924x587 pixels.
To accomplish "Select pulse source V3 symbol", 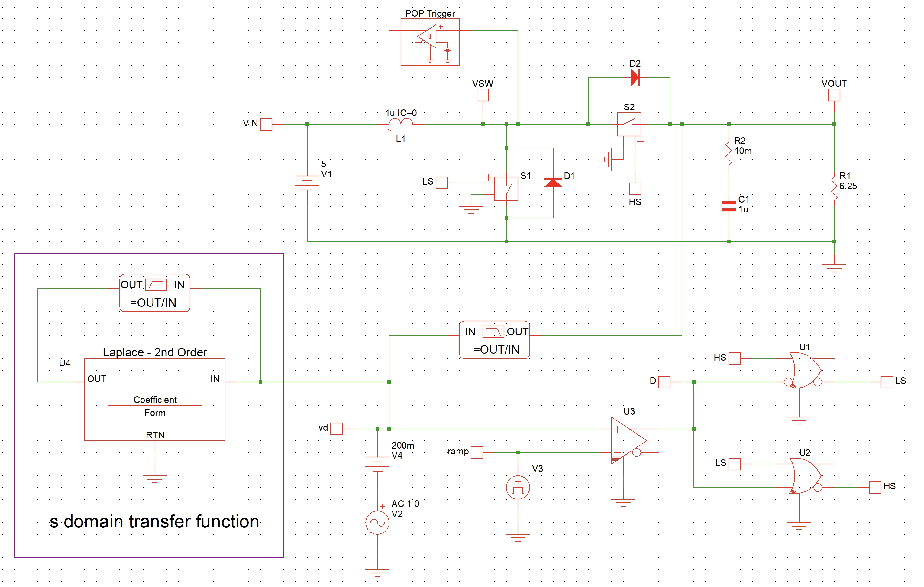I will (x=518, y=487).
